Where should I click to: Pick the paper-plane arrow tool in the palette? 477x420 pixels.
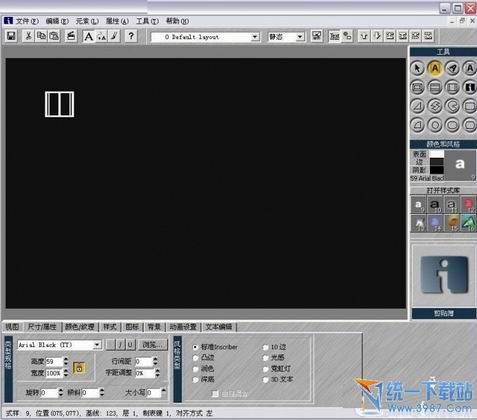pyautogui.click(x=452, y=68)
